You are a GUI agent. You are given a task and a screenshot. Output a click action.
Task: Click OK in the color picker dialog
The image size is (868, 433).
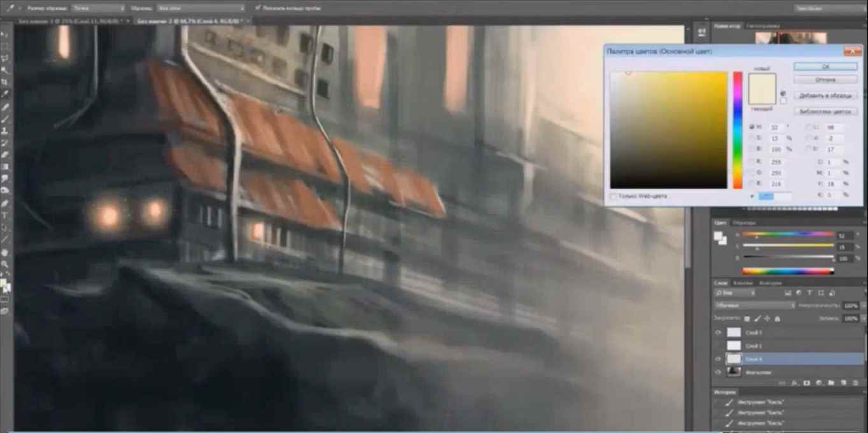pyautogui.click(x=825, y=66)
